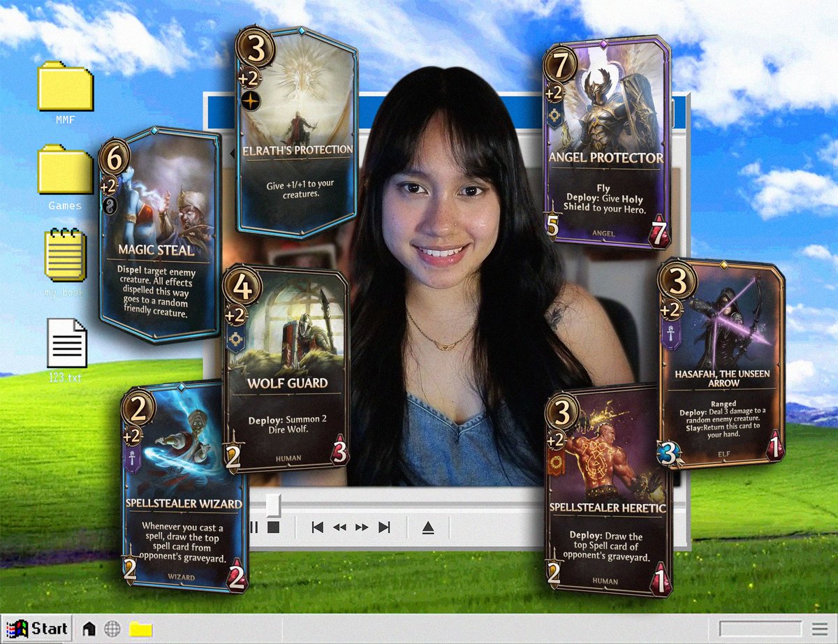Select the Magic Steal card
Viewport: 838px width, 644px height.
pyautogui.click(x=159, y=234)
